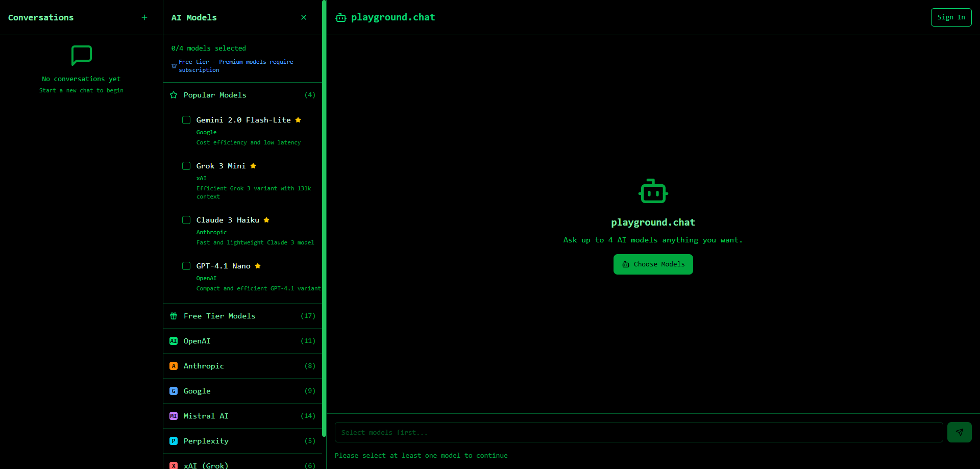Click the gift icon next to Free Tier Models
This screenshot has width=980, height=469.
point(174,316)
